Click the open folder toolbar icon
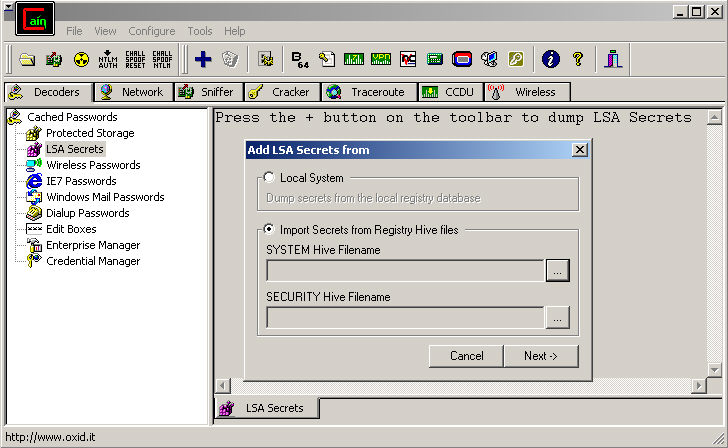 pyautogui.click(x=27, y=59)
